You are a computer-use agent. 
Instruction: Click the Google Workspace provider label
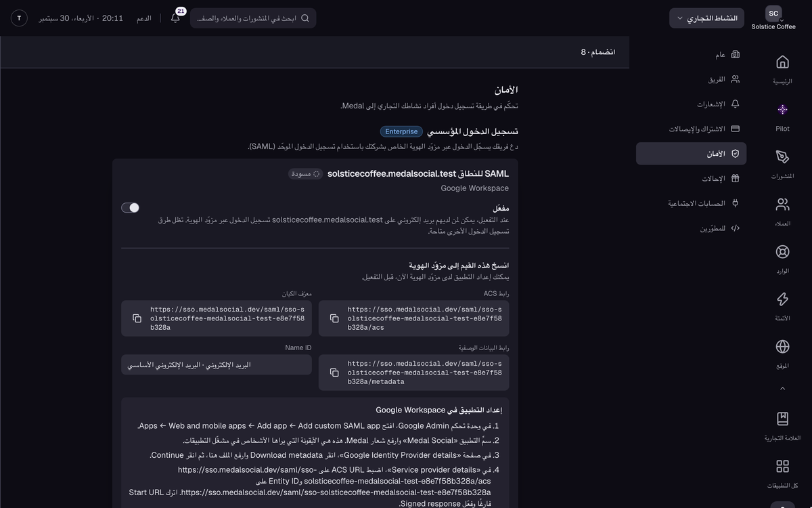click(x=475, y=188)
